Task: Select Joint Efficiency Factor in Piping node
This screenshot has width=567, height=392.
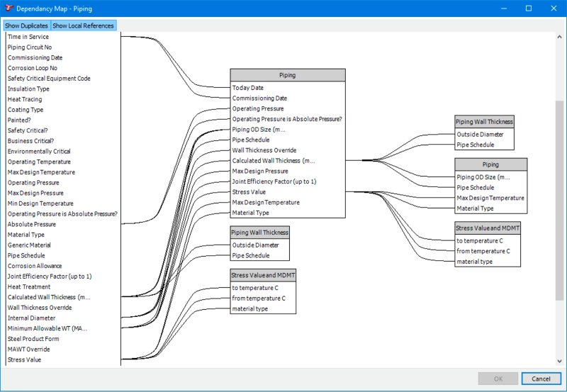Action: point(274,181)
